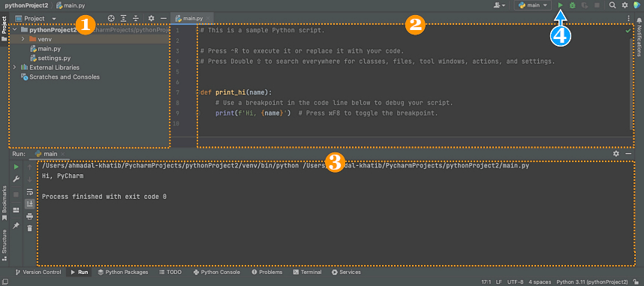Open Python Console tool window

click(217, 272)
